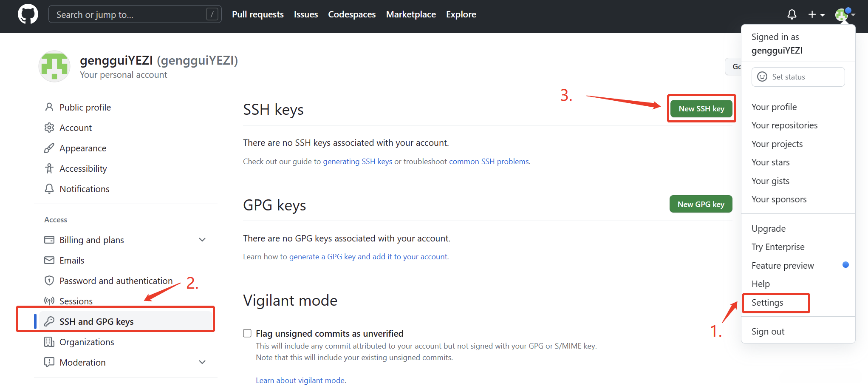Open generate a GPG key link

(x=368, y=257)
